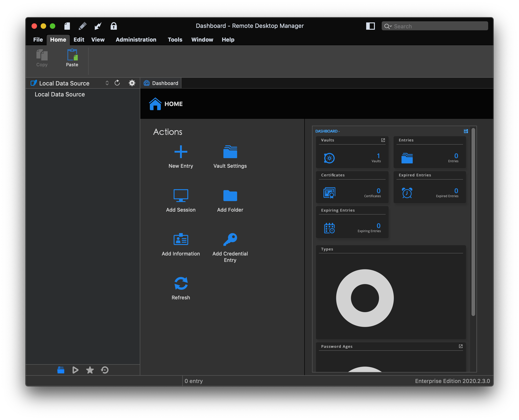Click the Add Credential Entry key icon
This screenshot has width=519, height=420.
coord(230,239)
